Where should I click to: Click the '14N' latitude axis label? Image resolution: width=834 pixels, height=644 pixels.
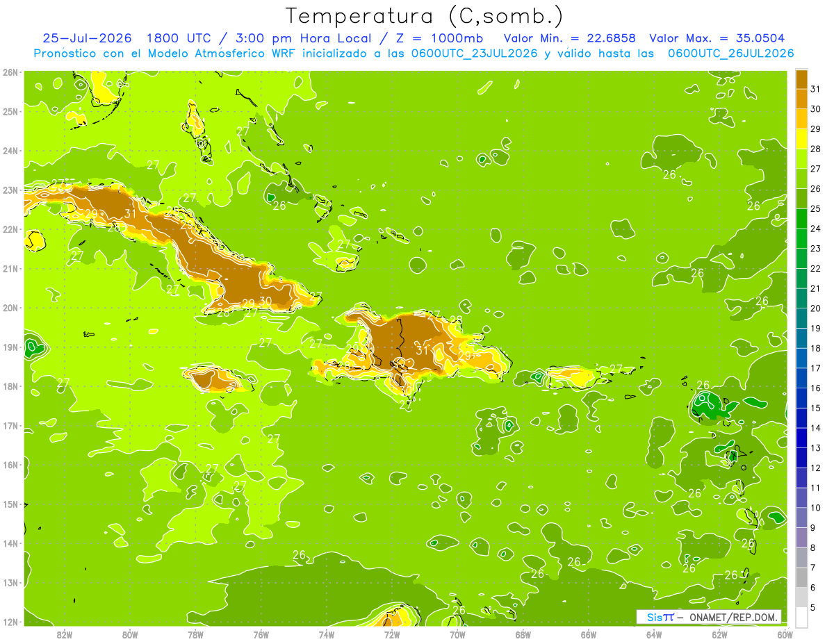pos(10,543)
